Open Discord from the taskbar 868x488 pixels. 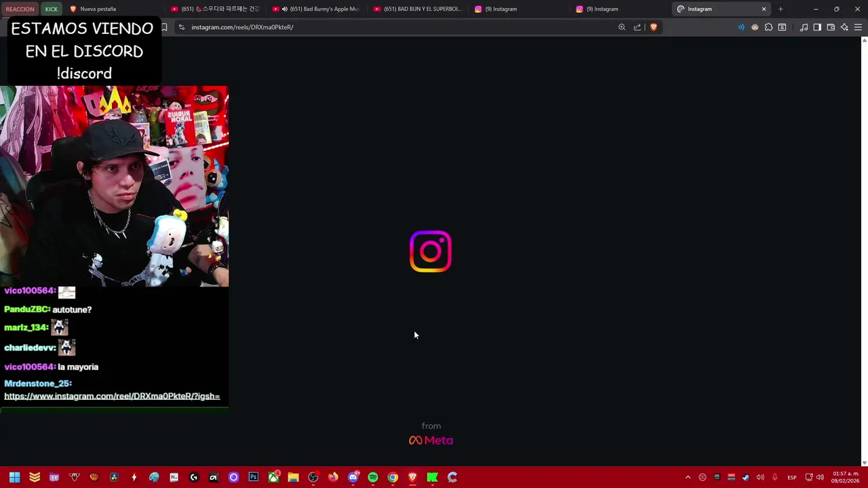coord(353,477)
